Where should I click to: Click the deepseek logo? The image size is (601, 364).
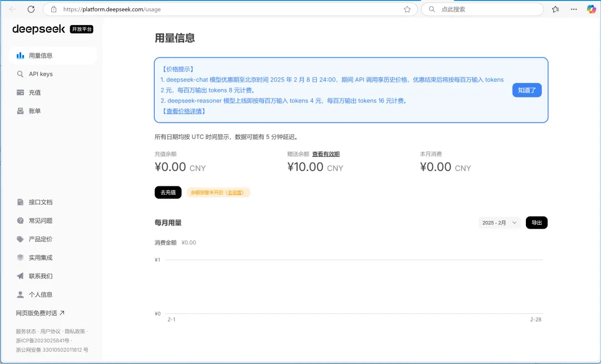click(x=39, y=29)
